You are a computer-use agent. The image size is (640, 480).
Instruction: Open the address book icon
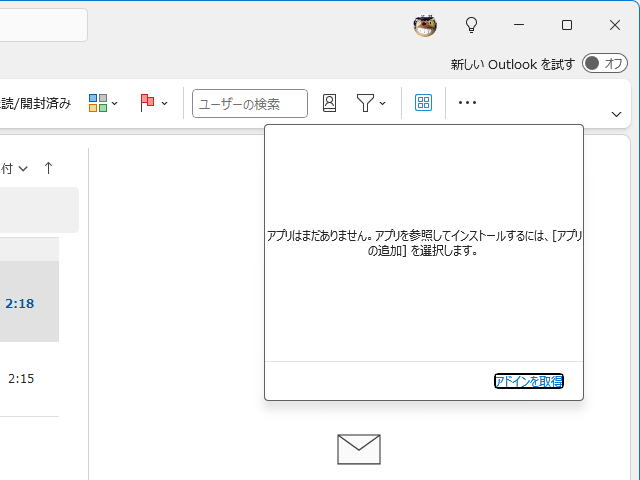coord(329,103)
